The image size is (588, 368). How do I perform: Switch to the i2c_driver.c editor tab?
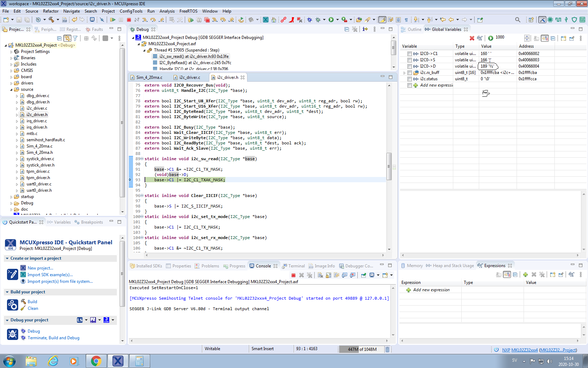click(x=189, y=77)
